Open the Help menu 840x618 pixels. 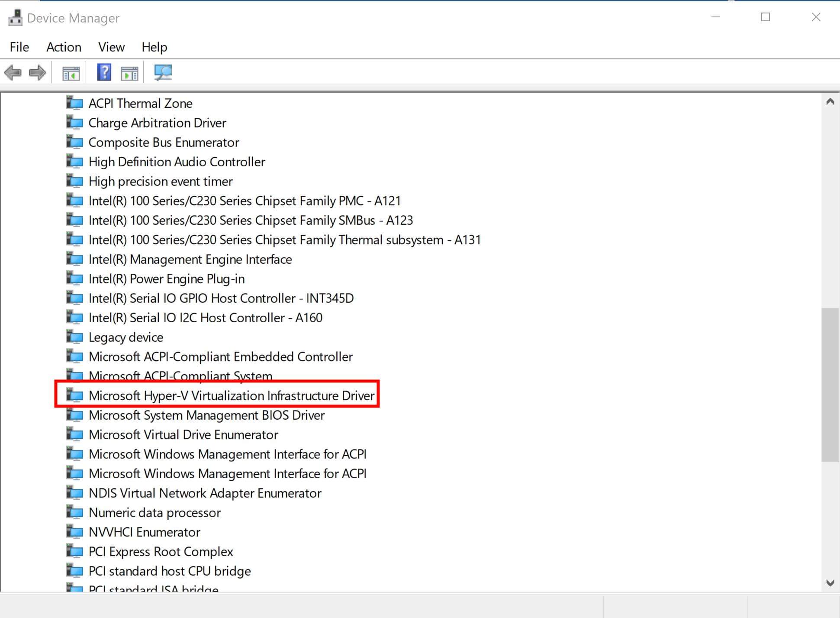154,47
